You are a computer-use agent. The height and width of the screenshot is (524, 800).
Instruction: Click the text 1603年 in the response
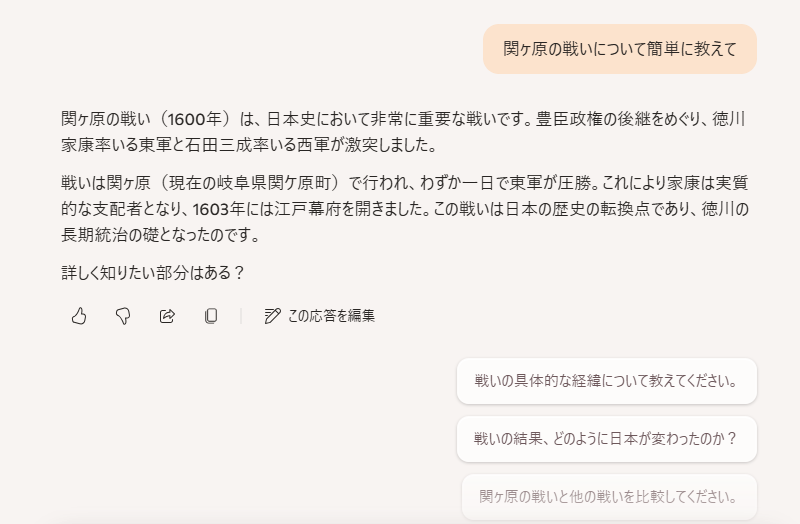pos(219,209)
